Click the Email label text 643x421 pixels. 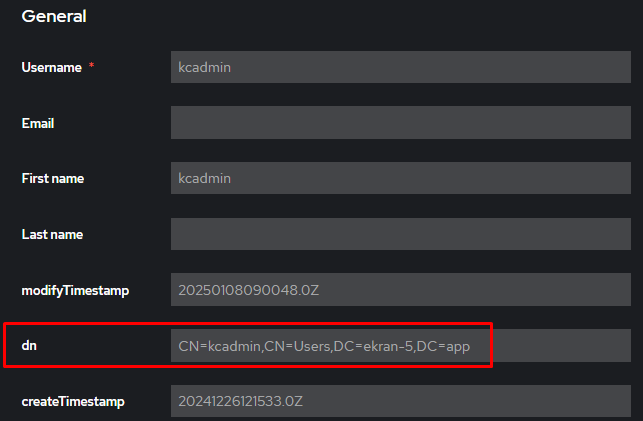point(38,123)
